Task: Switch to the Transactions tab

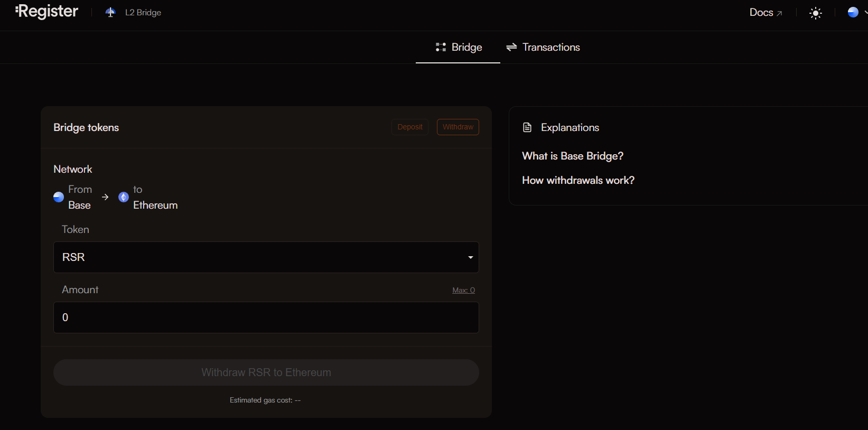Action: (x=543, y=47)
